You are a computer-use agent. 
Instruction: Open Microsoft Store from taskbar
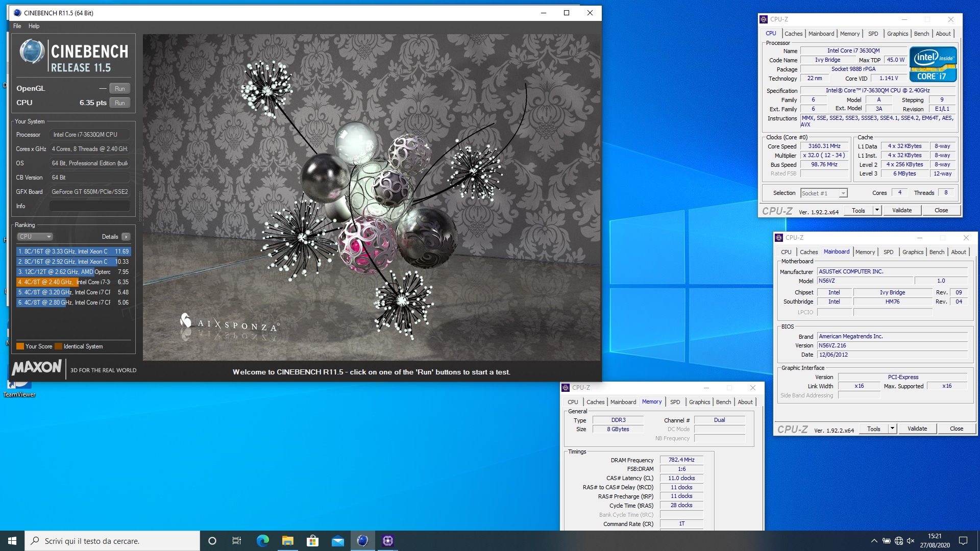coord(312,541)
